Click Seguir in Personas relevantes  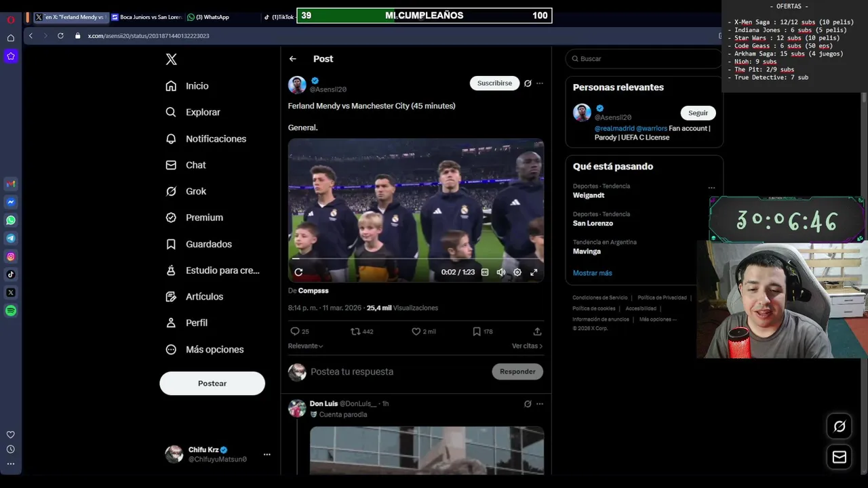[698, 113]
